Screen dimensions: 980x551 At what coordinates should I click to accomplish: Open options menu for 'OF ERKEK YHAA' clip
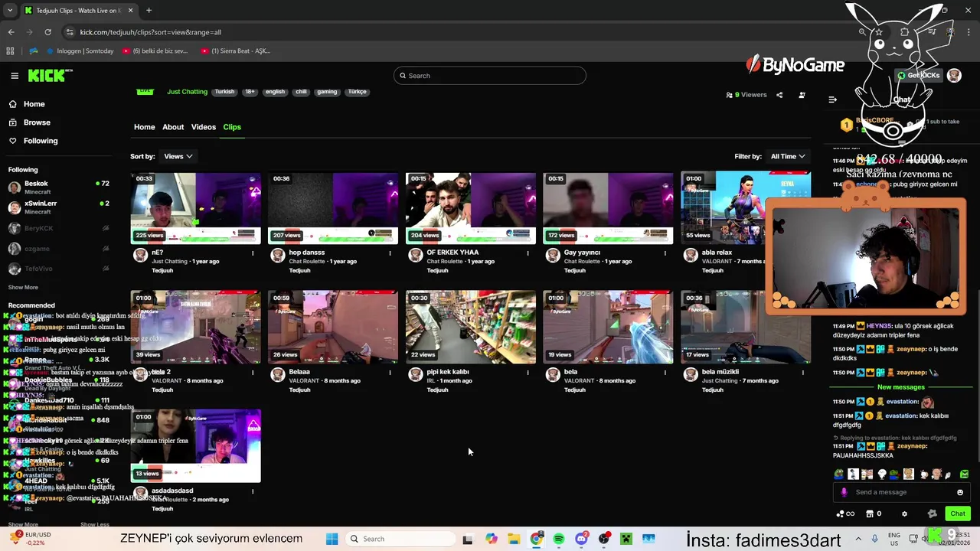[x=528, y=253]
